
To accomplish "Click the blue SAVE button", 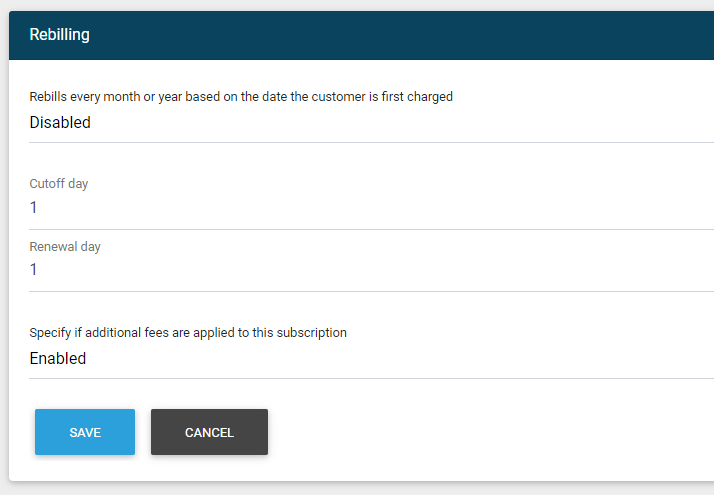I will pos(85,432).
